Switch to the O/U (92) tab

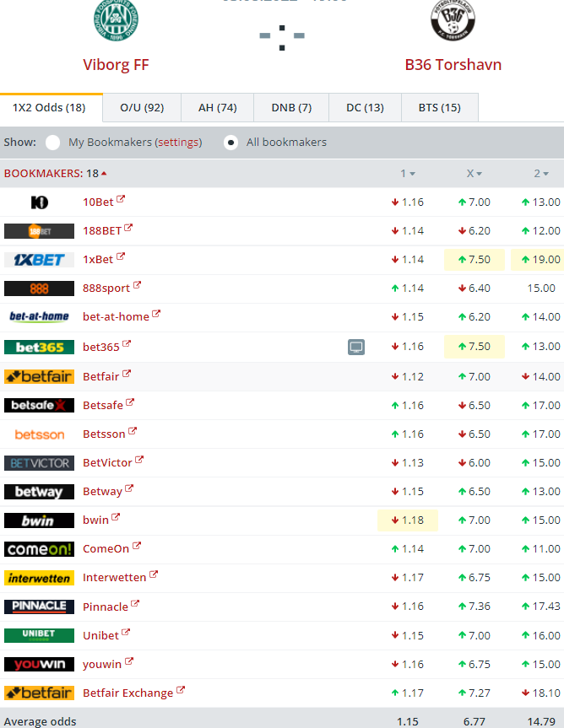pyautogui.click(x=142, y=108)
